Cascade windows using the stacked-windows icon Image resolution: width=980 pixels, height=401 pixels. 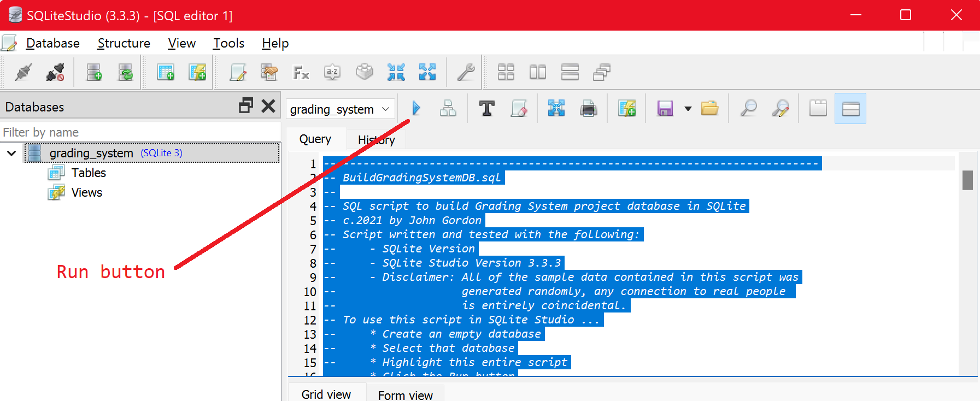(602, 72)
